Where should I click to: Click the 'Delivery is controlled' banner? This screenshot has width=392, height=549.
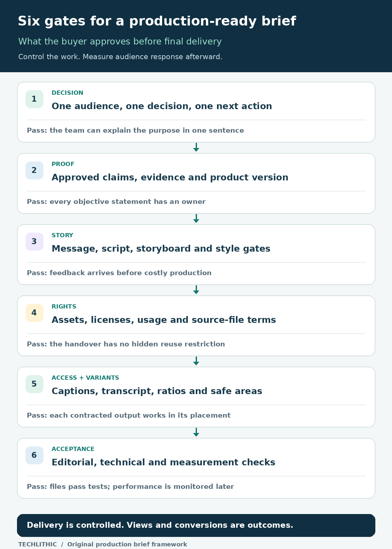[x=196, y=525]
